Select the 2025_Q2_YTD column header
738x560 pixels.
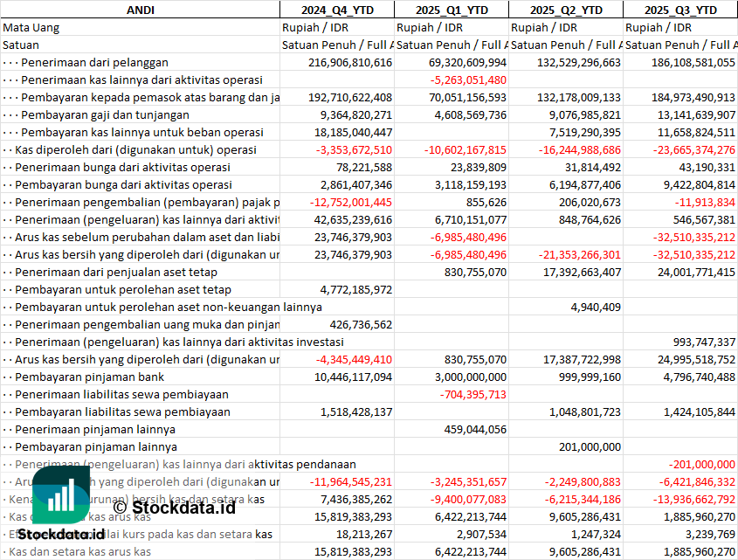[566, 10]
